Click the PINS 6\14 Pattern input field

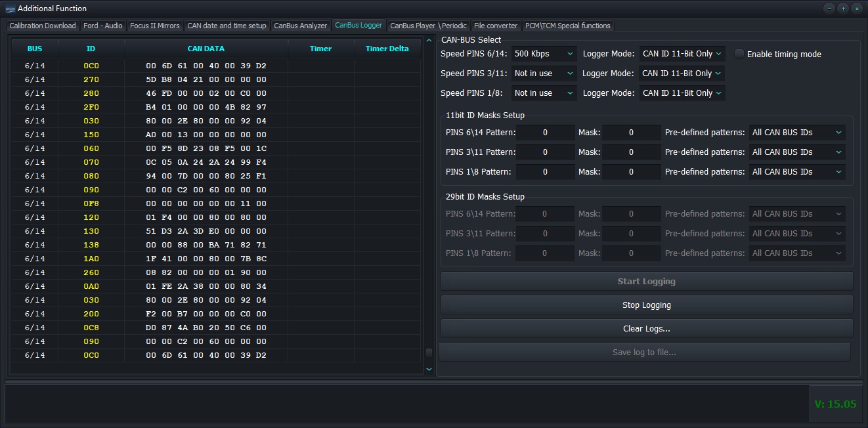[x=545, y=133]
